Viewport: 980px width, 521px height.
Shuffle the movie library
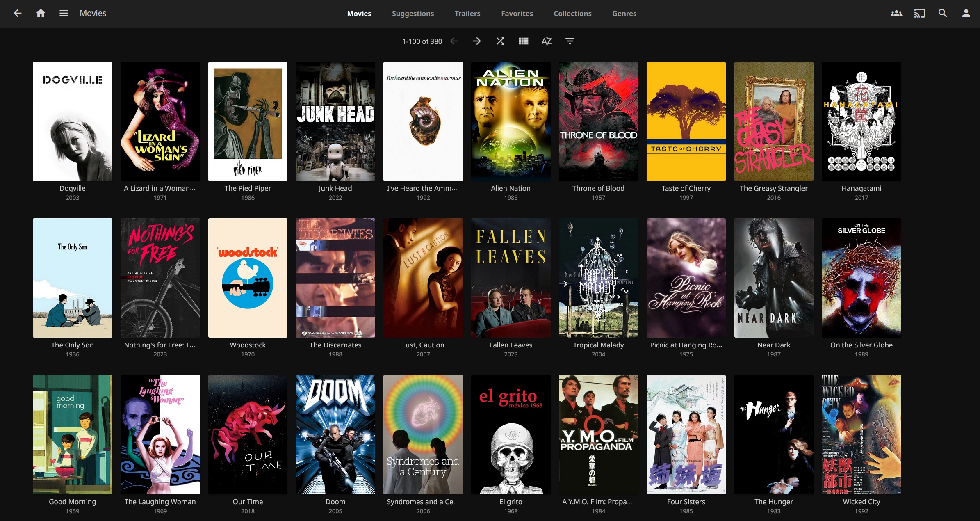pyautogui.click(x=500, y=41)
